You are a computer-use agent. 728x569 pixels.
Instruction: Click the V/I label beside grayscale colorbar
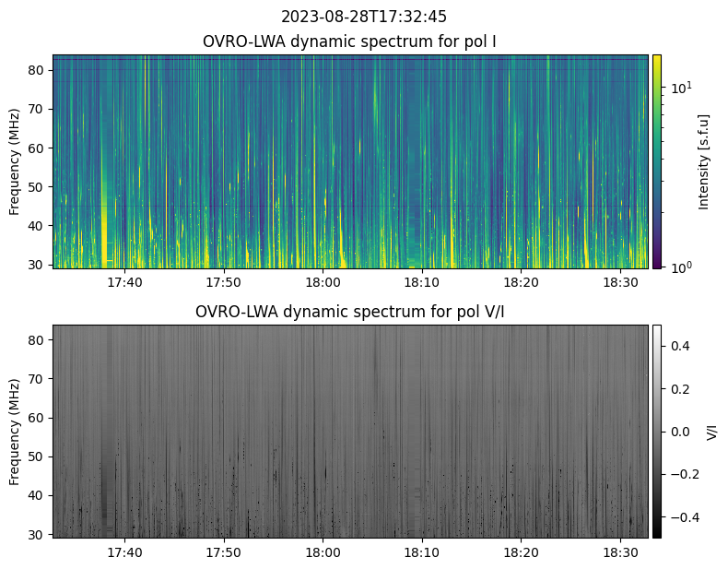click(x=711, y=431)
